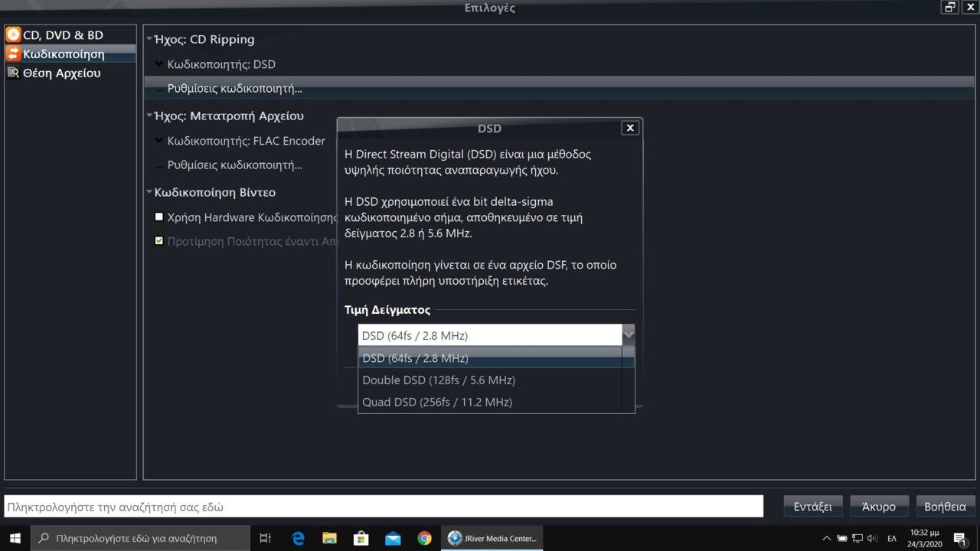Viewport: 980px width, 551px height.
Task: Choose Quad DSD (256fs / 11.2 MHz)
Action: [437, 403]
